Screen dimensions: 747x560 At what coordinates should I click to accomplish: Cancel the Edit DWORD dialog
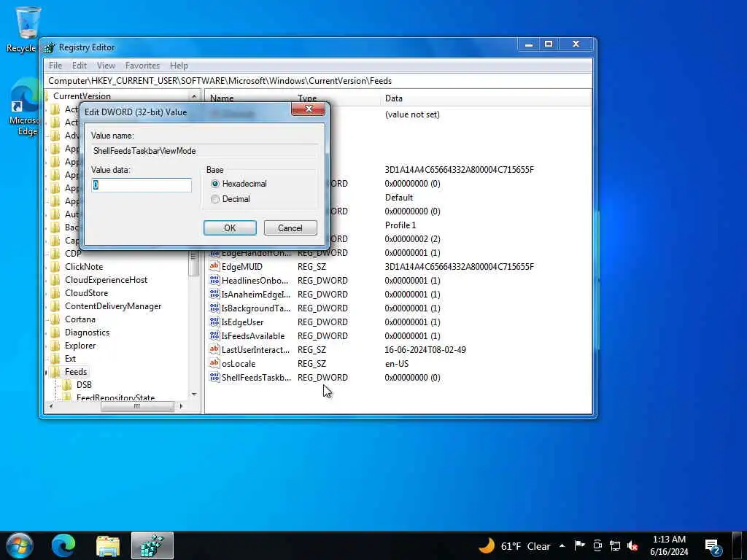coord(290,228)
